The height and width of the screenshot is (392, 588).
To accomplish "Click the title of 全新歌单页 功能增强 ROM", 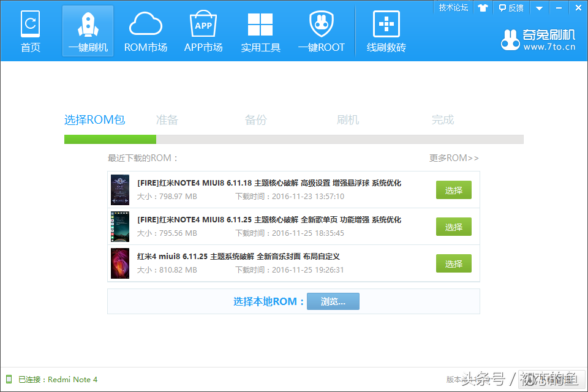I will [x=269, y=220].
